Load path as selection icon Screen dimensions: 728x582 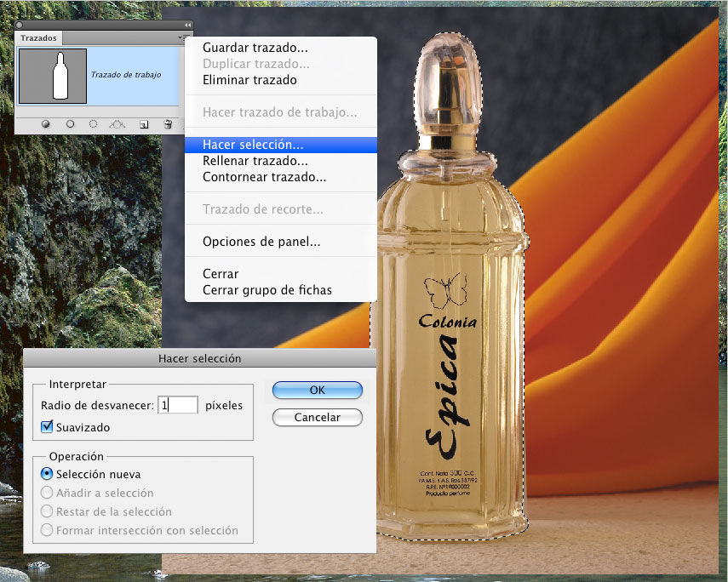(x=94, y=124)
